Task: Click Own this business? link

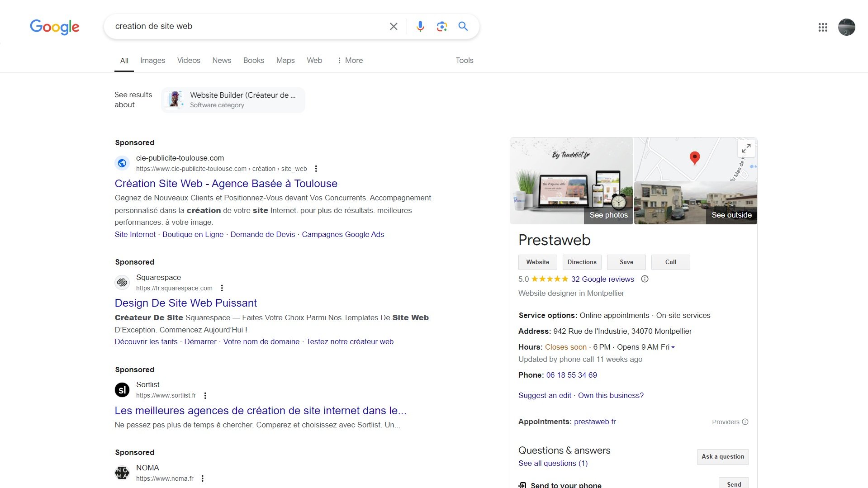Action: point(611,396)
